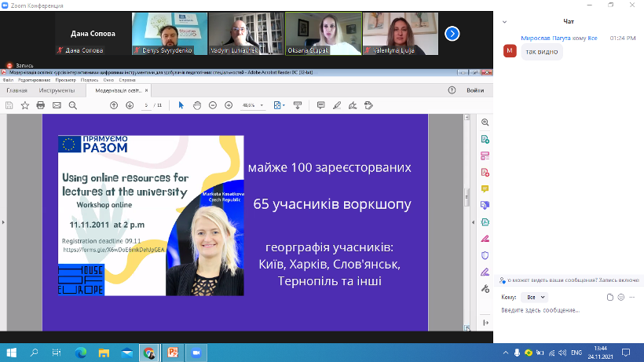This screenshot has height=362, width=644.
Task: Click the email envelope icon in toolbar
Action: tap(57, 104)
